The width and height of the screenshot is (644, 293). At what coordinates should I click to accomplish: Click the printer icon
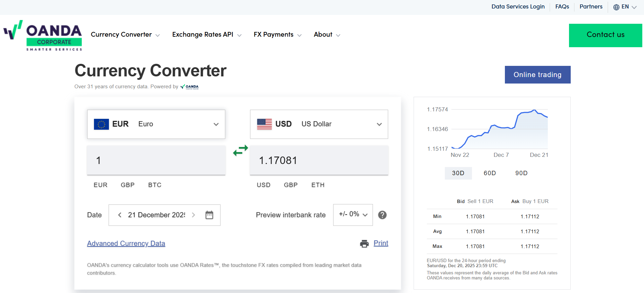364,243
